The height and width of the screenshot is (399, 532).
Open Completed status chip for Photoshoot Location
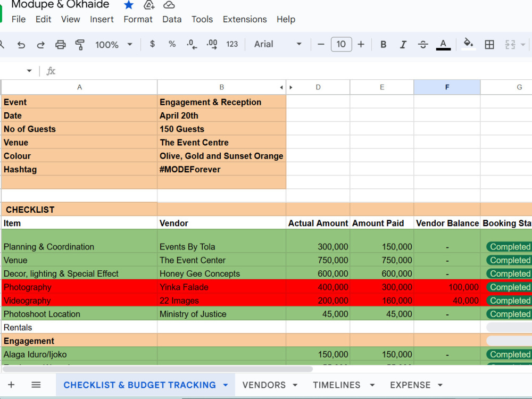tap(509, 314)
